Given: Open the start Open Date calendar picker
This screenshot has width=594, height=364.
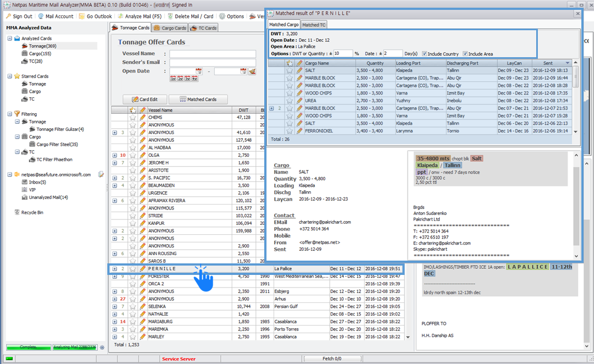Looking at the screenshot, I should [199, 71].
